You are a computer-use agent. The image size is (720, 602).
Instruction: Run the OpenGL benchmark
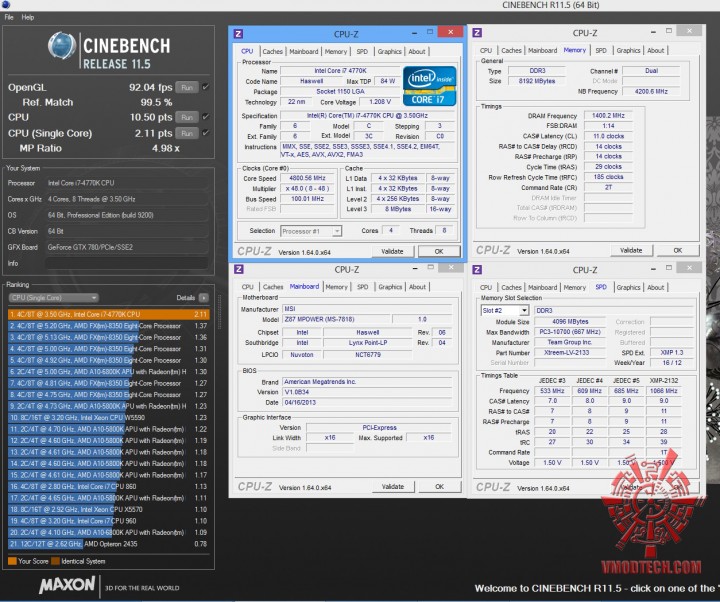pos(187,87)
